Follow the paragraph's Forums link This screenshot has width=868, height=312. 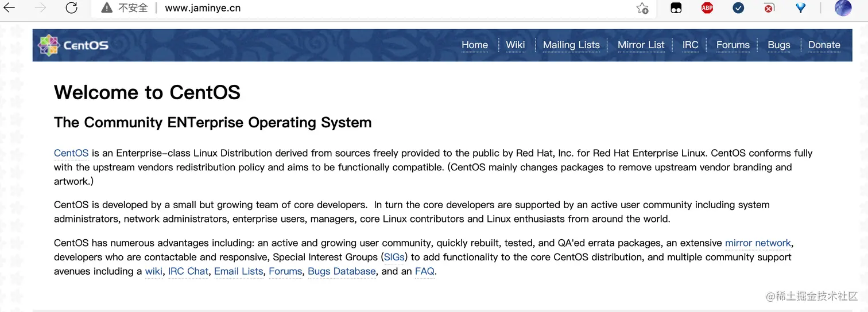click(x=285, y=271)
